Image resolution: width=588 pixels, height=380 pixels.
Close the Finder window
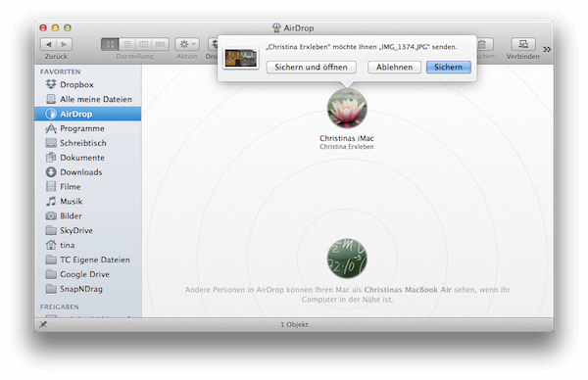[43, 27]
